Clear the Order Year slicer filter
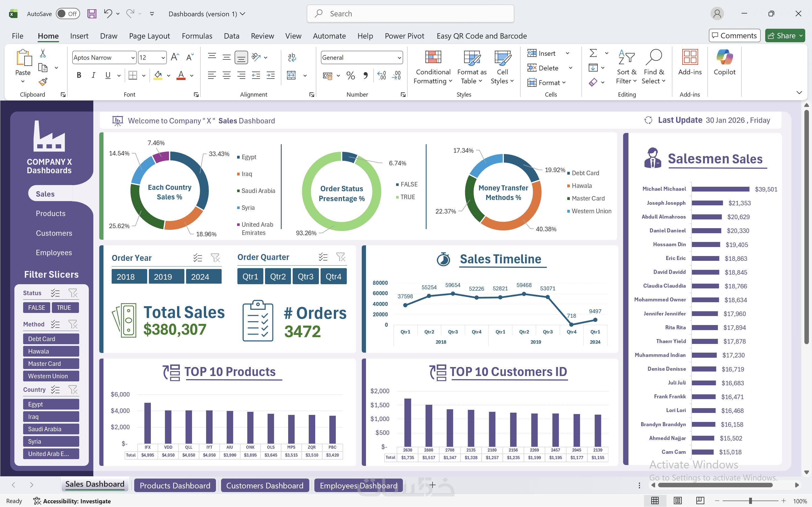Screen dimensions: 812x507 click(x=215, y=257)
